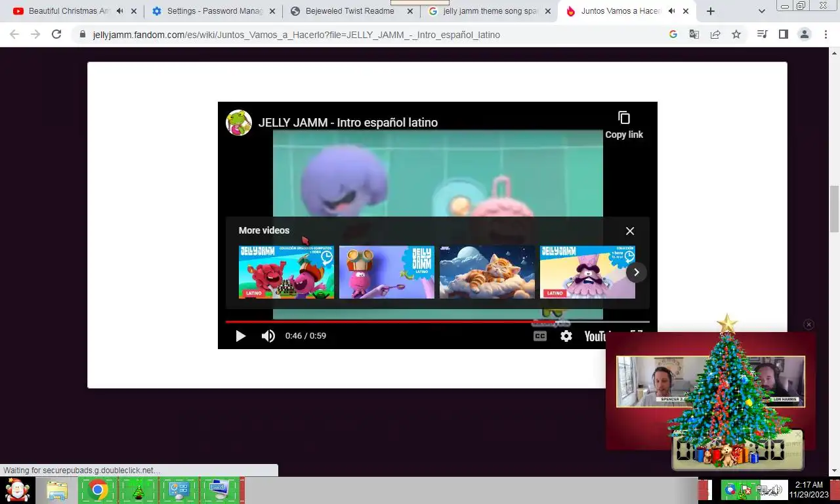Open the YouTube player settings gear

(x=566, y=336)
